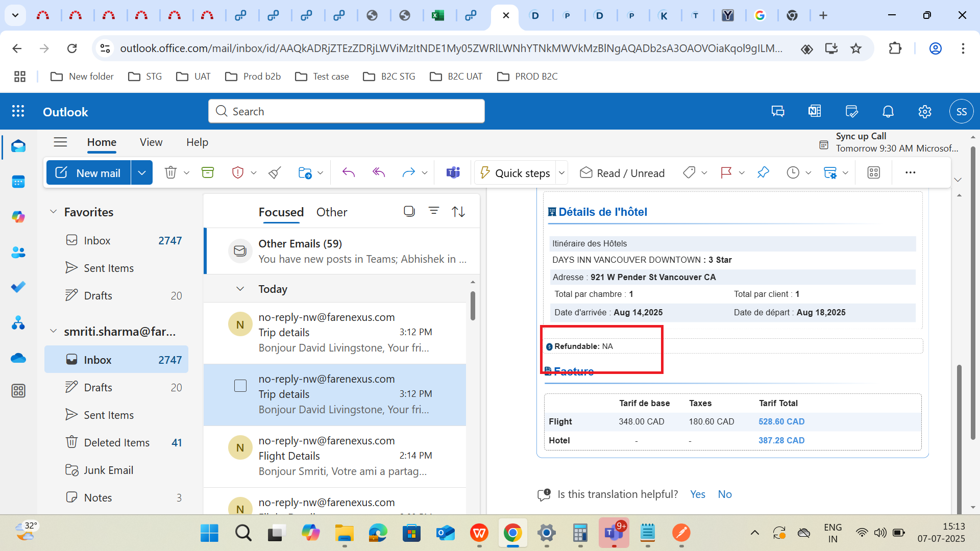Collapse the smriti.sharma account folders
The image size is (980, 551).
(53, 332)
